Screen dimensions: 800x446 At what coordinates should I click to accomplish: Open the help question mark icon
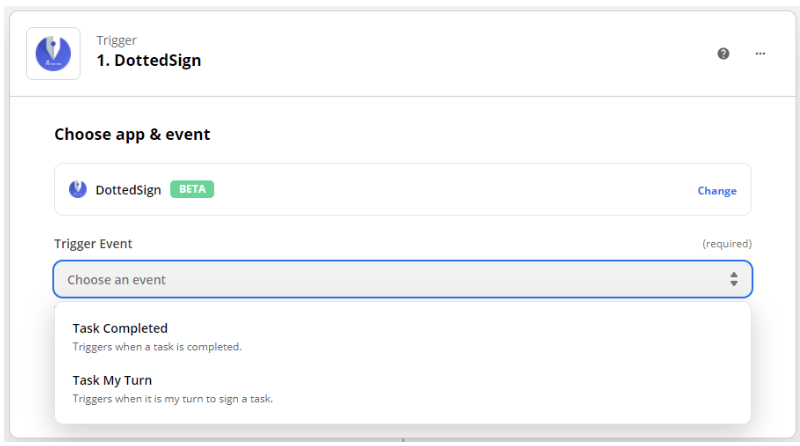click(723, 54)
